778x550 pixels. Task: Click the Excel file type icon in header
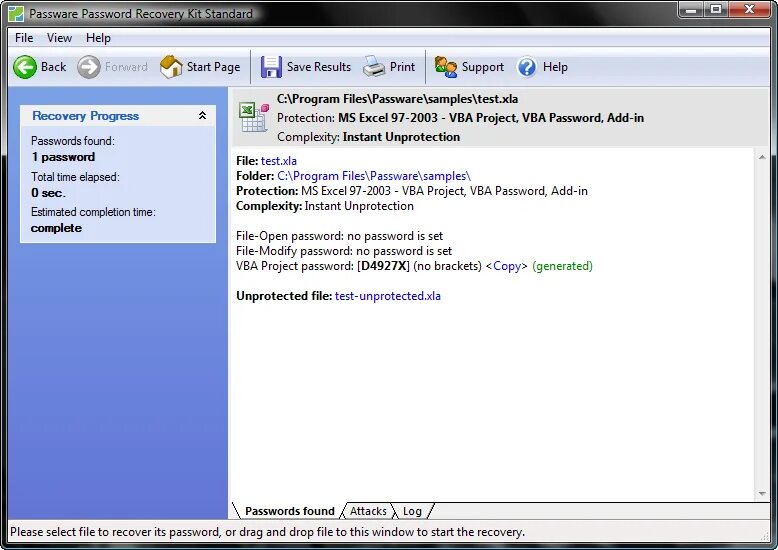[x=254, y=117]
